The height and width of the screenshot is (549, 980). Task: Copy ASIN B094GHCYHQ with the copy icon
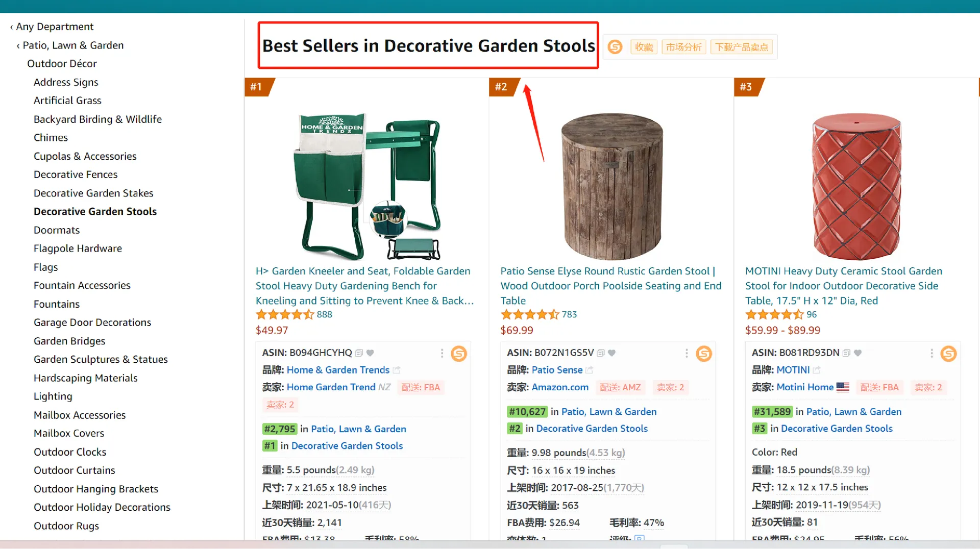(x=359, y=353)
